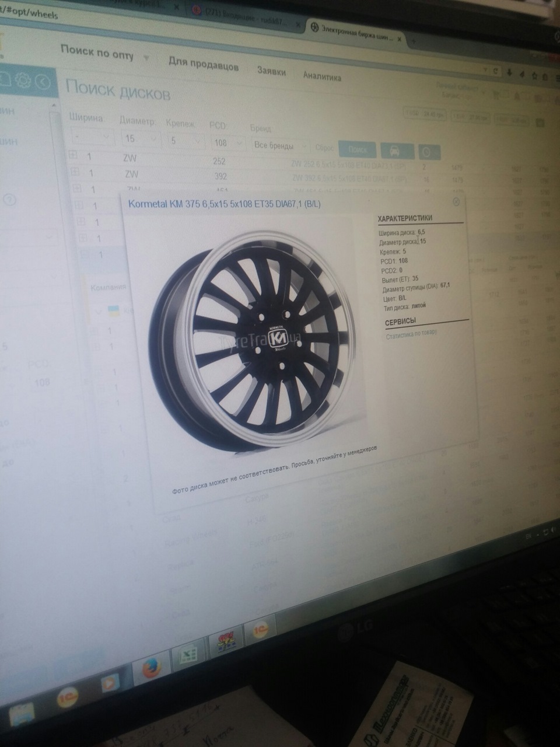Open Статистика по товару link
Screen dimensions: 560x747
[x=411, y=334]
